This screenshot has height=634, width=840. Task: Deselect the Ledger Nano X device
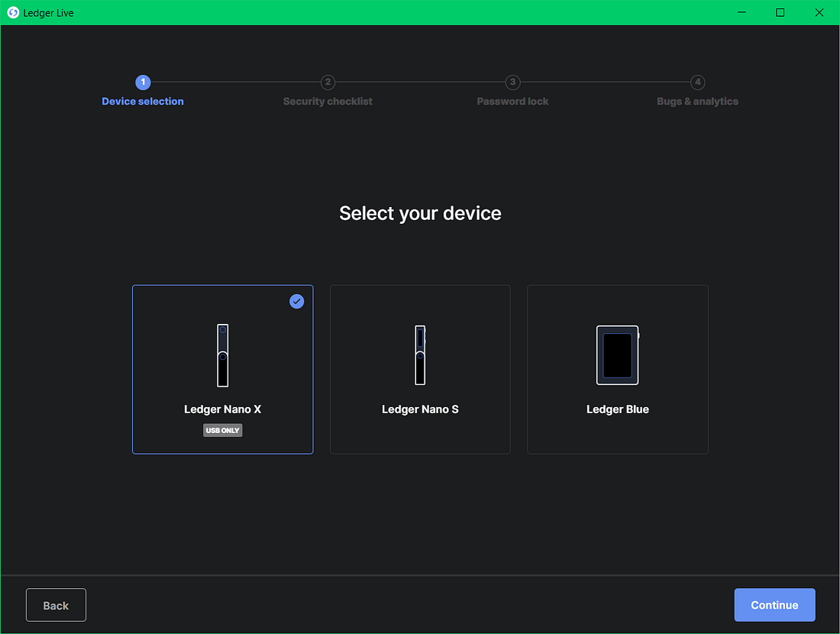222,369
